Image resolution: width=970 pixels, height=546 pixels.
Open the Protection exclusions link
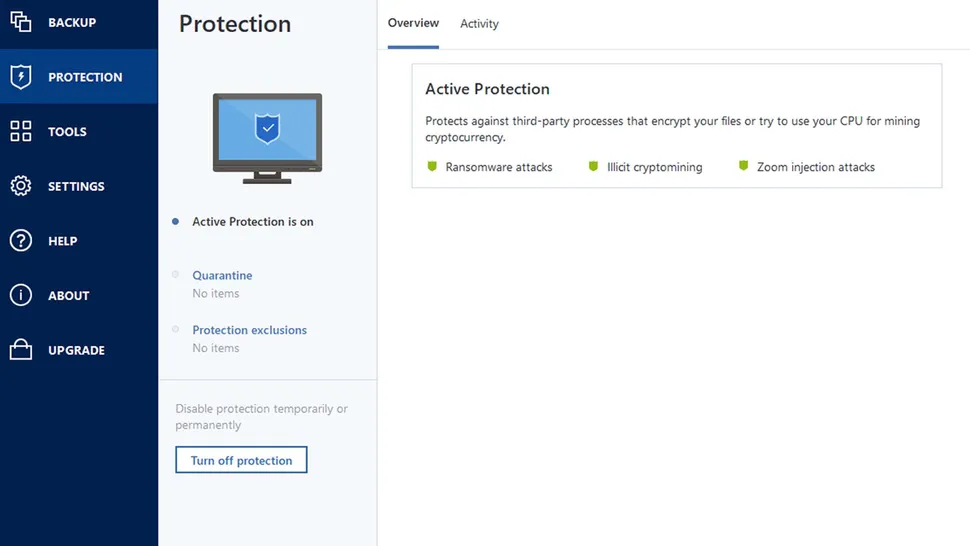[x=249, y=330]
